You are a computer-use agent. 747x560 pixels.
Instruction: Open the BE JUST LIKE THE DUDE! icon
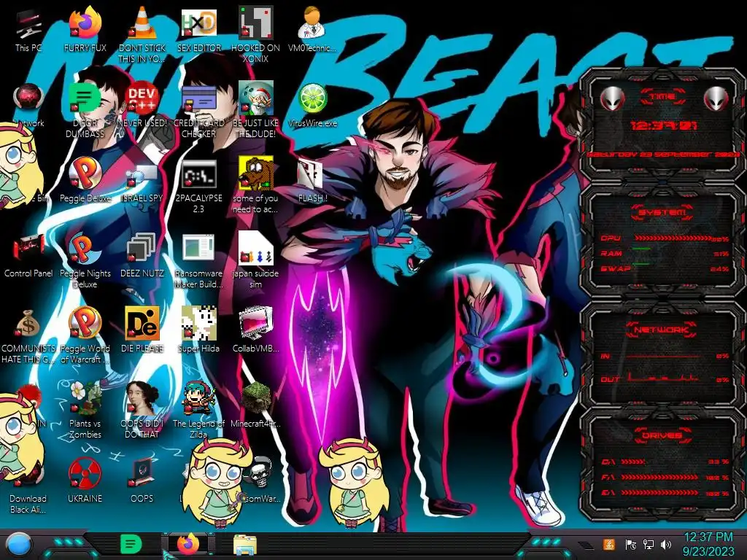(255, 98)
